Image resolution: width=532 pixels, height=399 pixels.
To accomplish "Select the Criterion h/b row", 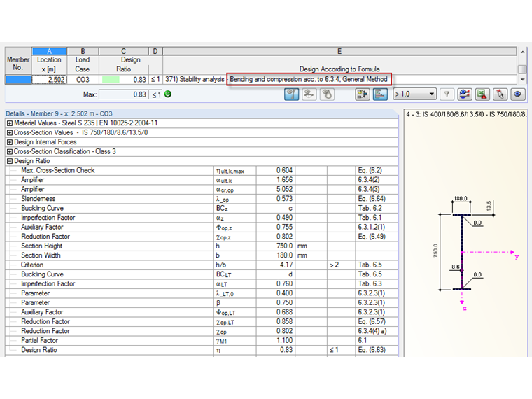I will (x=202, y=265).
